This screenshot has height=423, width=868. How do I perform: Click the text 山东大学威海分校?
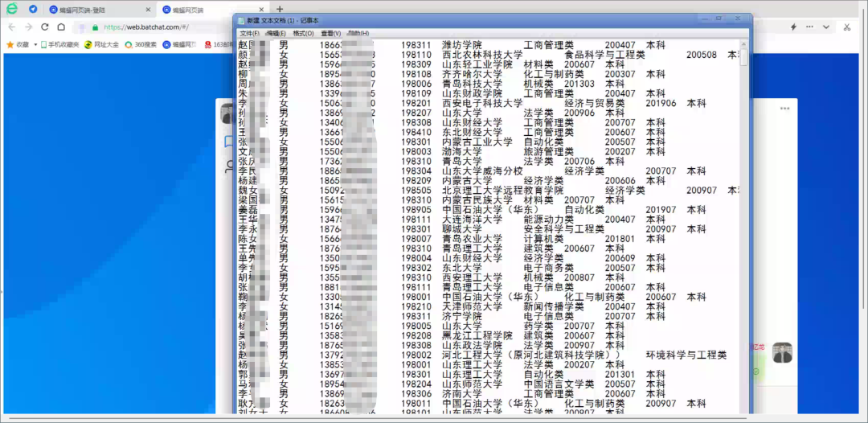pos(482,171)
